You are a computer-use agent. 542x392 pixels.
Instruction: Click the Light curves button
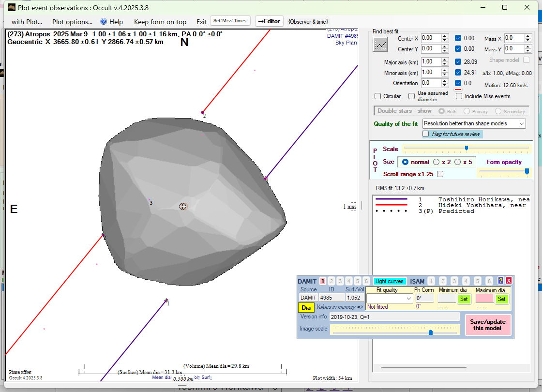(x=390, y=281)
